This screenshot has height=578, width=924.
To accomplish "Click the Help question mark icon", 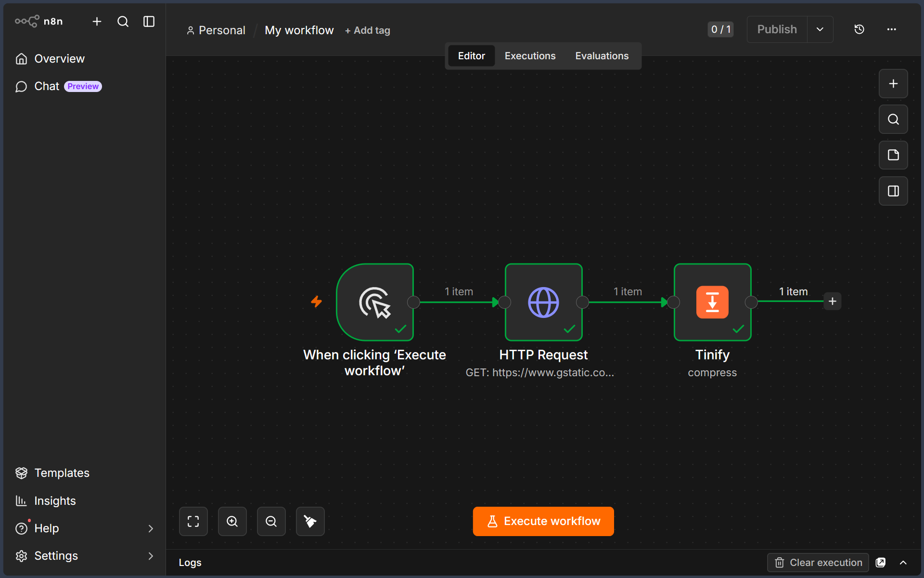I will (x=21, y=528).
